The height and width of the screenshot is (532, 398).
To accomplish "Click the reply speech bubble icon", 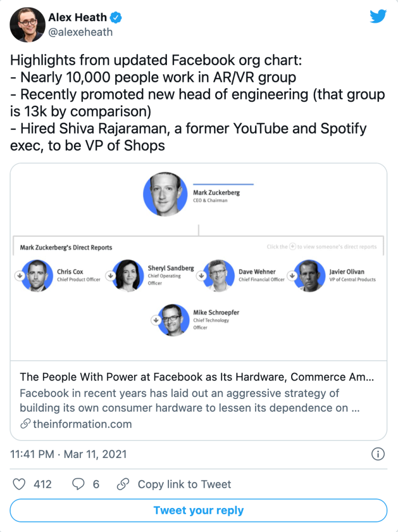I will point(78,484).
